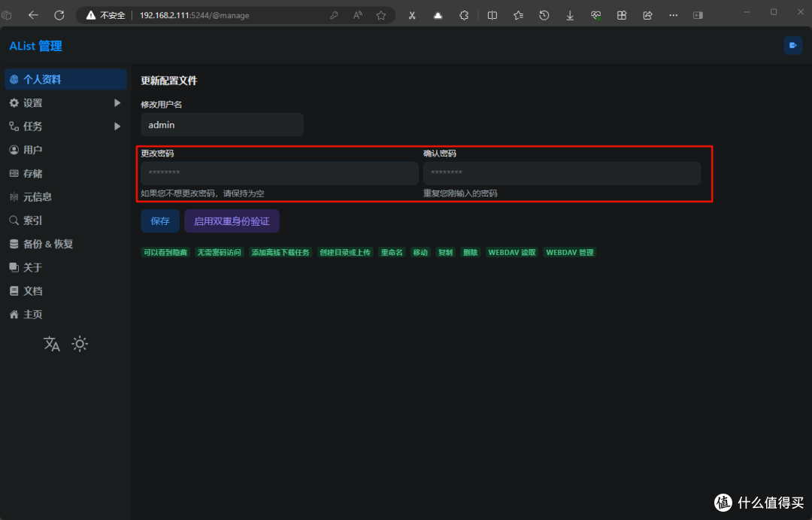Click the scissors extension icon

[x=412, y=15]
